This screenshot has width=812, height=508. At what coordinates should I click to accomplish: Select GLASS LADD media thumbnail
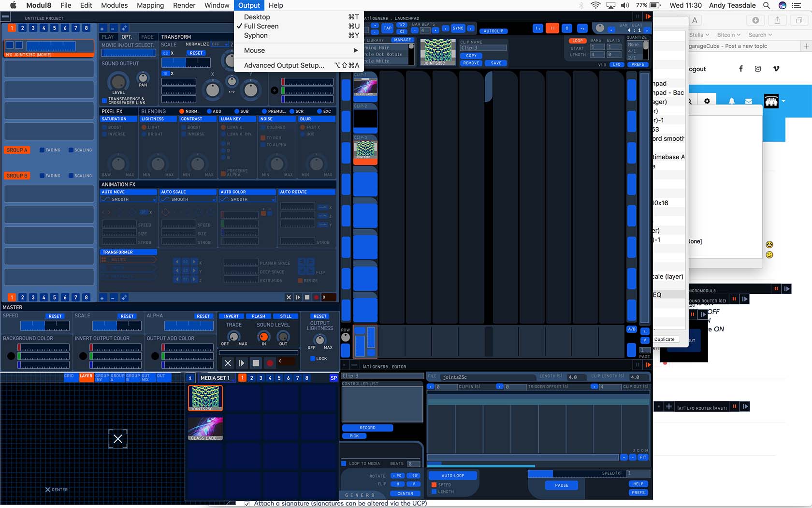coord(205,429)
